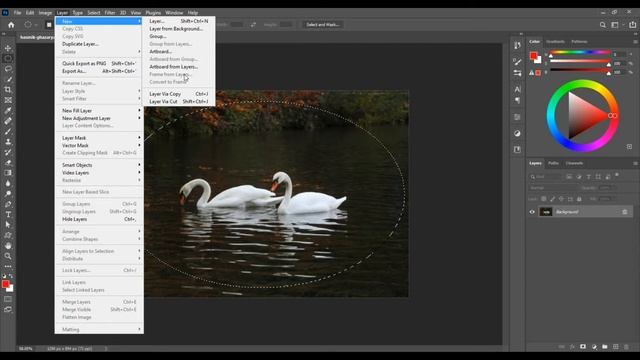
Task: Open workspace switcher dropdown
Action: tap(616, 25)
